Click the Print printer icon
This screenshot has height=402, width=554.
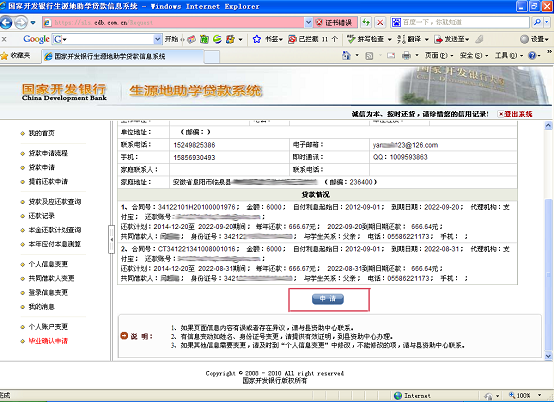407,56
